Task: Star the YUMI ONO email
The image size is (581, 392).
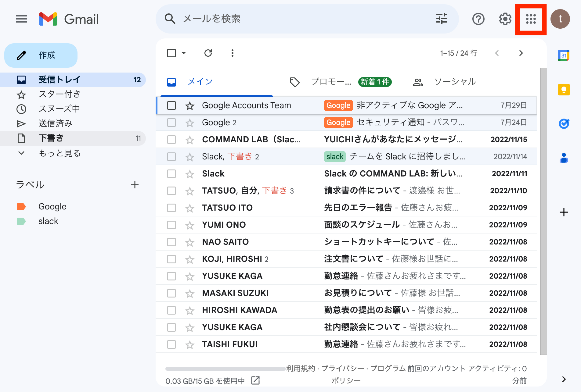Action: coord(190,225)
